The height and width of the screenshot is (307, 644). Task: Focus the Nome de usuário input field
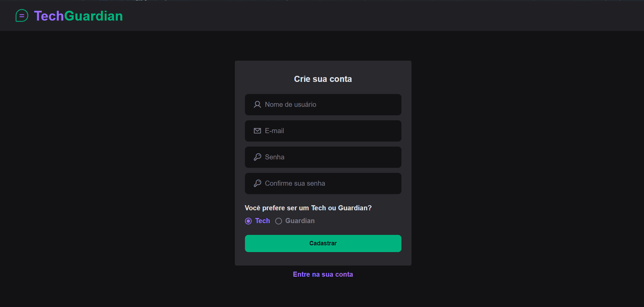tap(323, 104)
